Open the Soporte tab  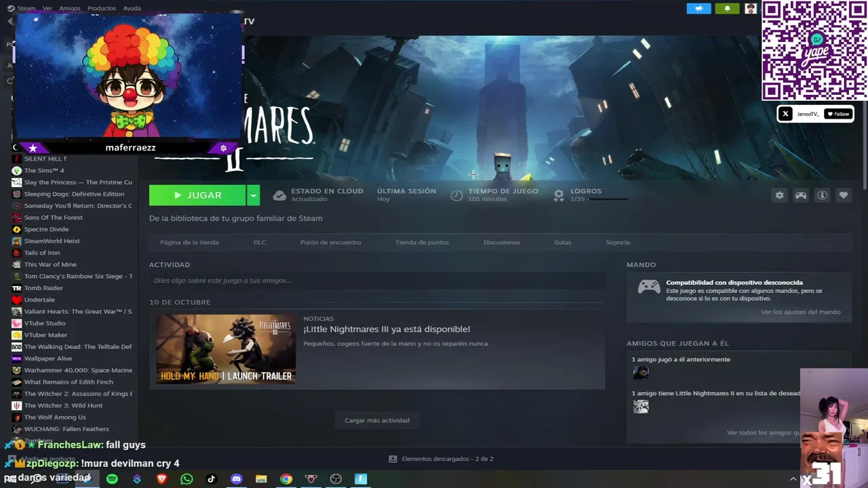point(618,242)
